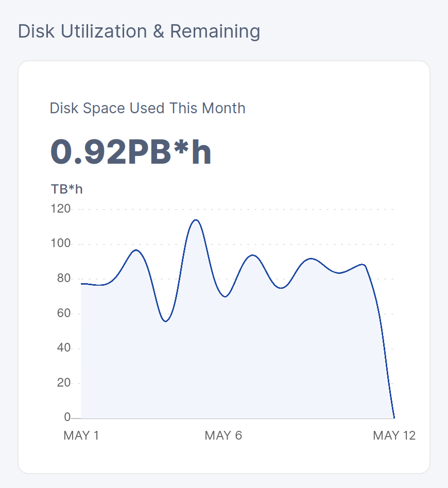
Task: Click the 40 y-axis tick label
Action: [64, 347]
